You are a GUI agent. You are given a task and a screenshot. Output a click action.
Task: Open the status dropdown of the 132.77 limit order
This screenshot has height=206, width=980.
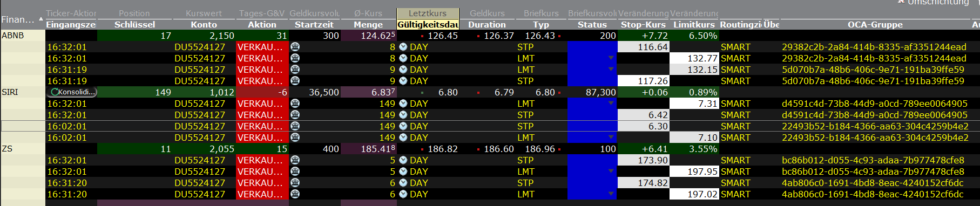pyautogui.click(x=611, y=58)
